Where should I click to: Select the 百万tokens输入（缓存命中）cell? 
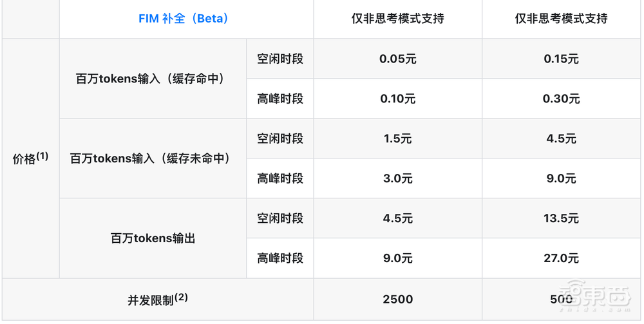[153, 79]
